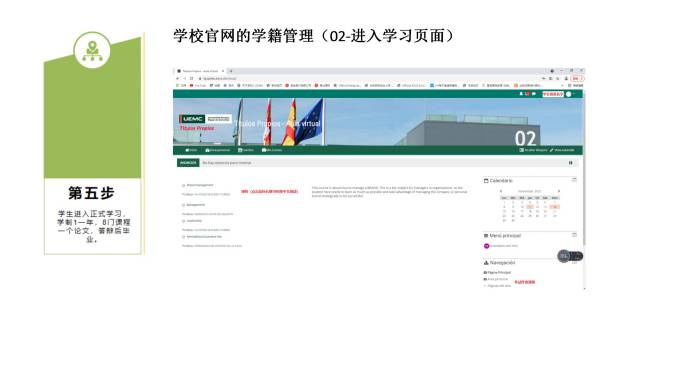Open the Mis cursos menu in green navbar
This screenshot has height=380, width=677.
pyautogui.click(x=272, y=150)
